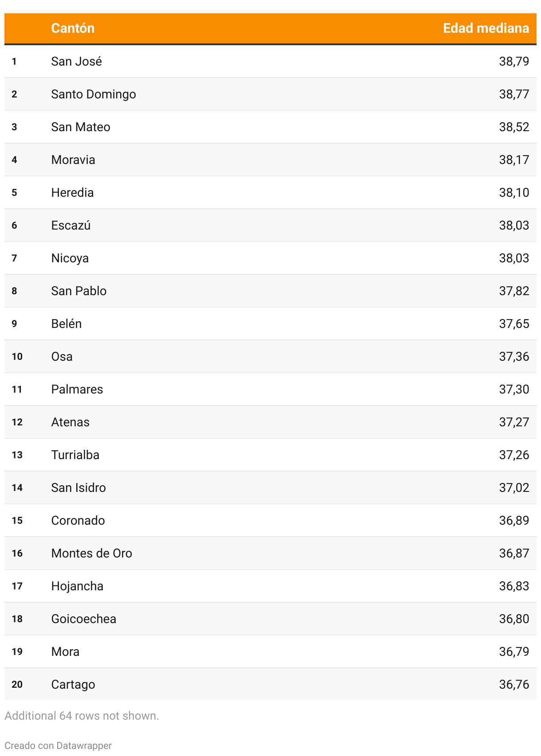Click 'Additional 64 rows not shown' note
541x756 pixels.
click(82, 716)
